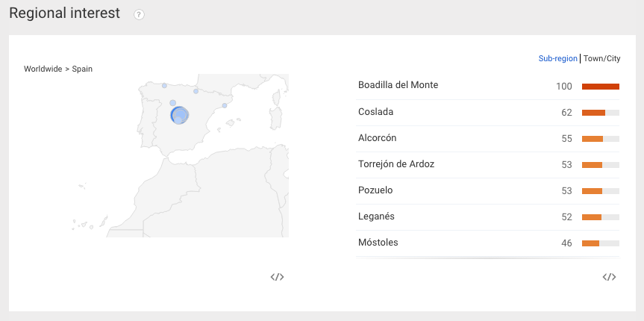644x321 pixels.
Task: Click the embed code icon below the city list
Action: [609, 277]
